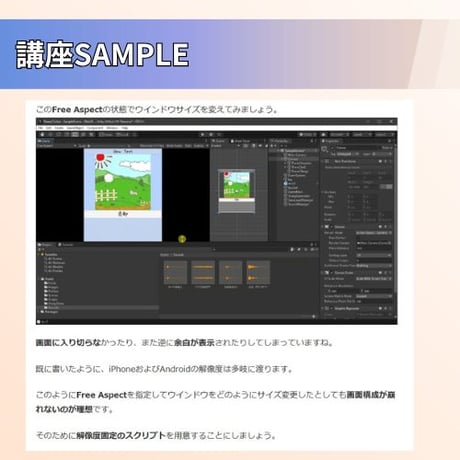Select the highlighted Rect tool in toolbar
Viewport: 460px width, 460px height.
(75, 134)
